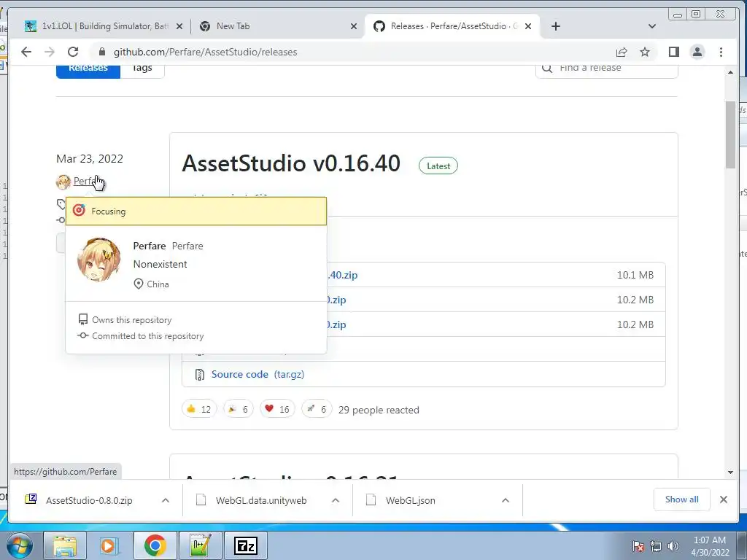Open the Chrome three-dot menu
The width and height of the screenshot is (747, 560).
721,52
